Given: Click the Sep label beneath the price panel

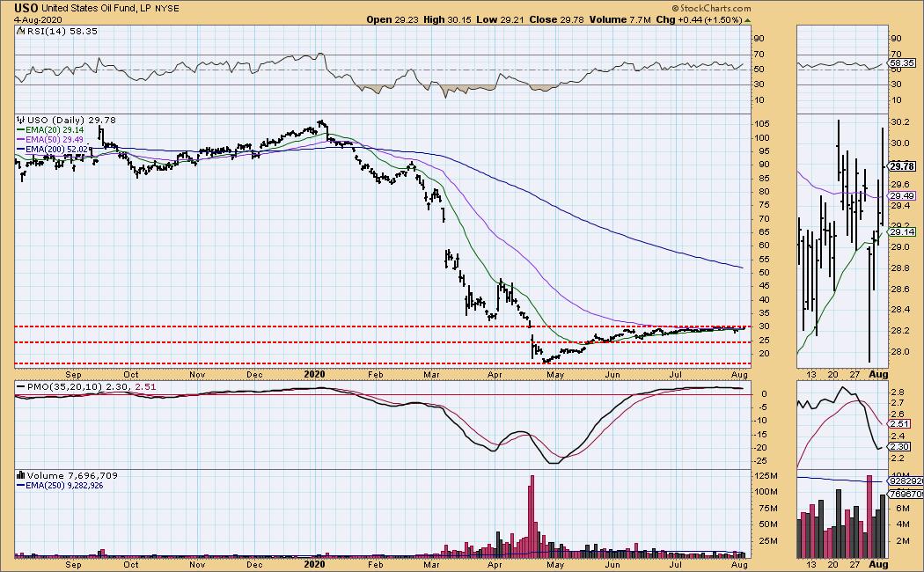Looking at the screenshot, I should 73,375.
